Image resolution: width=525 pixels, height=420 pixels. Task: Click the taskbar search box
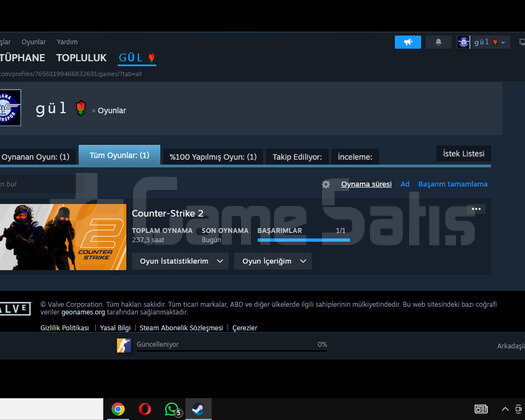point(52,409)
